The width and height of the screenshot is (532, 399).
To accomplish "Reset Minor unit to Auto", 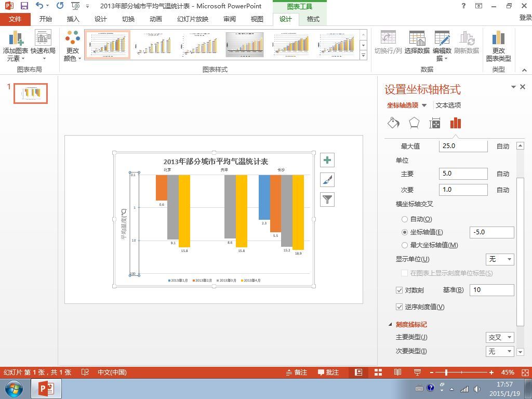I will point(503,190).
